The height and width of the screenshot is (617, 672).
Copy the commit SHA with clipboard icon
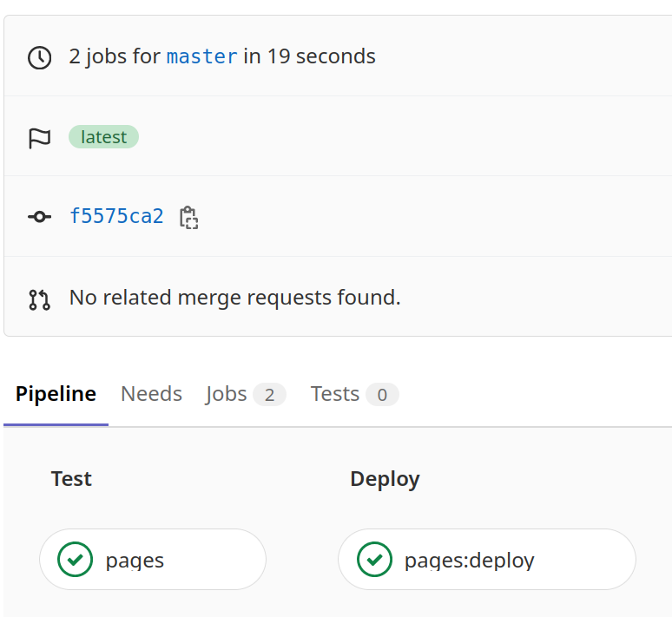click(188, 218)
